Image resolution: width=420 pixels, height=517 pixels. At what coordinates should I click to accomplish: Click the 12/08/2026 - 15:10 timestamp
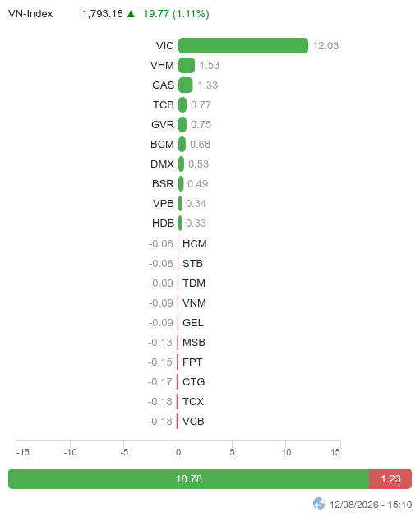371,505
